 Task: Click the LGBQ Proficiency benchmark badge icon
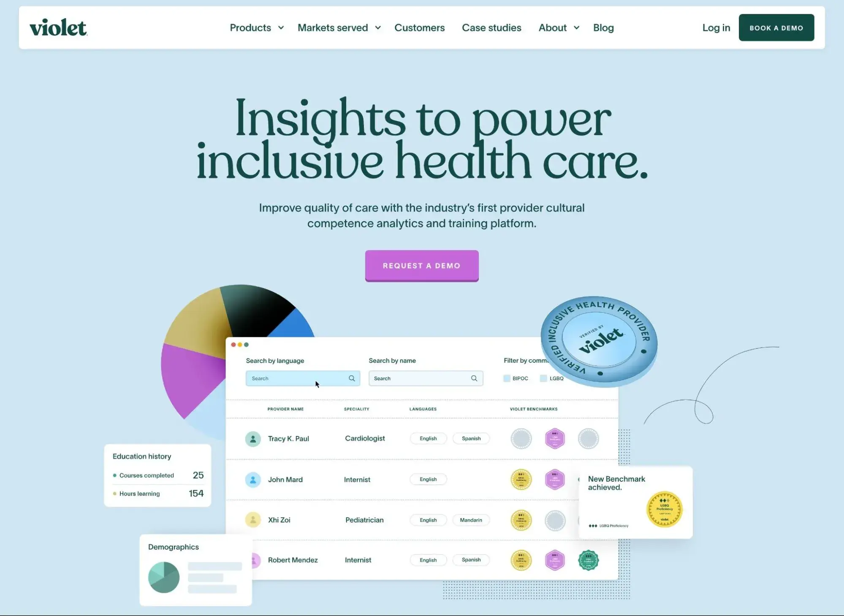click(x=665, y=505)
